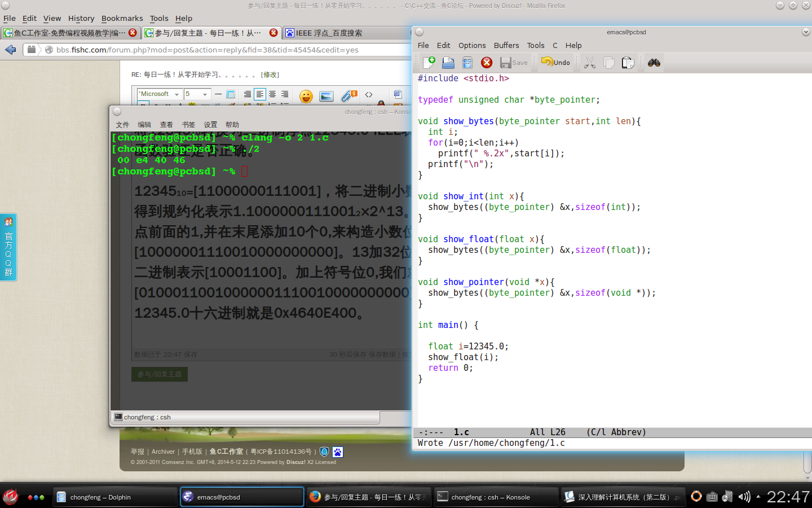Toggle right alignment in forum editor
812x508 pixels.
click(x=285, y=94)
